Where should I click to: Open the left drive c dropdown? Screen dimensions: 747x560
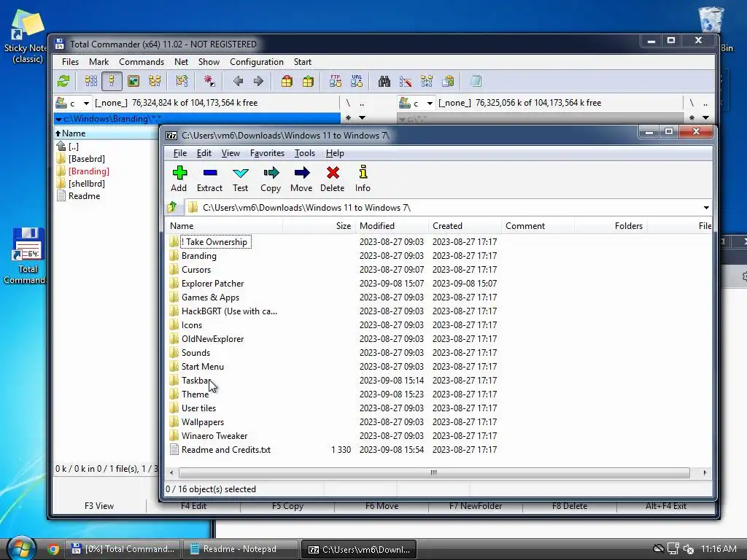coord(86,103)
